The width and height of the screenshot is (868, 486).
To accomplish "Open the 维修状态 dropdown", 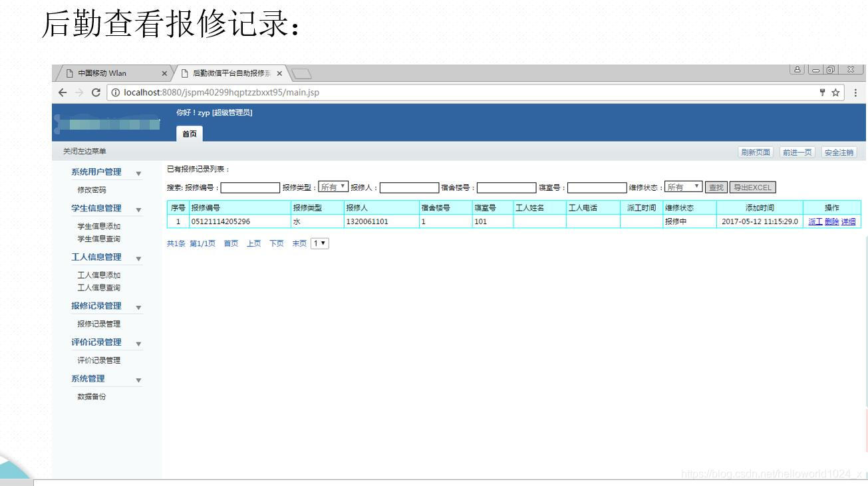I will coord(683,187).
